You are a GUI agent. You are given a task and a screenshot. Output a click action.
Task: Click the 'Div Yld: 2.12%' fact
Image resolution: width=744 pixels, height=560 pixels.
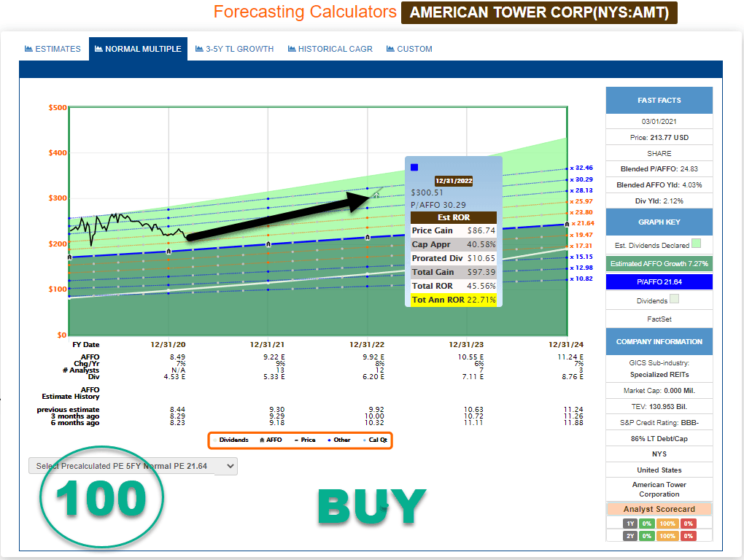(659, 201)
